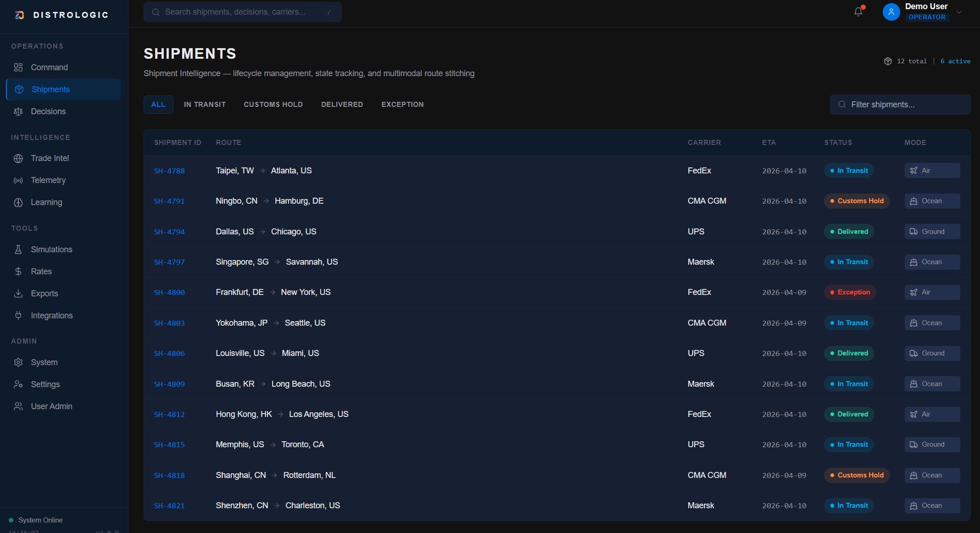Image resolution: width=980 pixels, height=533 pixels.
Task: Open the Command dashboard icon
Action: pyautogui.click(x=18, y=67)
